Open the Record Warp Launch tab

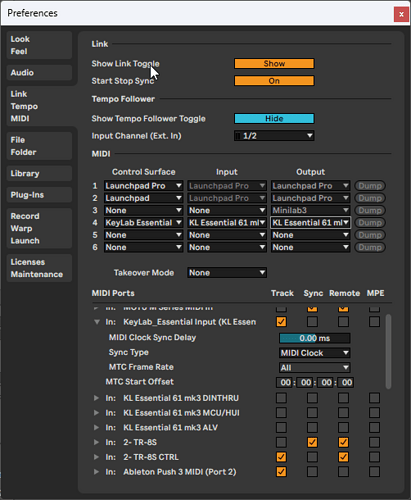39,228
